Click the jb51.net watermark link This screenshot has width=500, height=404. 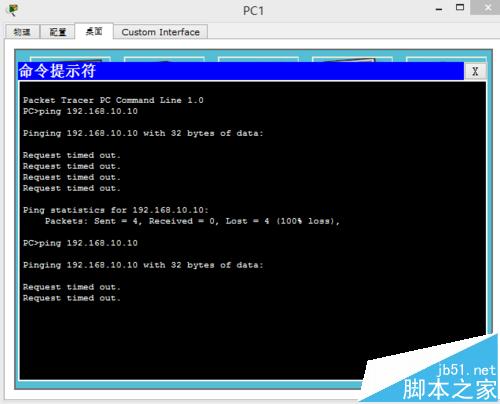[x=466, y=370]
